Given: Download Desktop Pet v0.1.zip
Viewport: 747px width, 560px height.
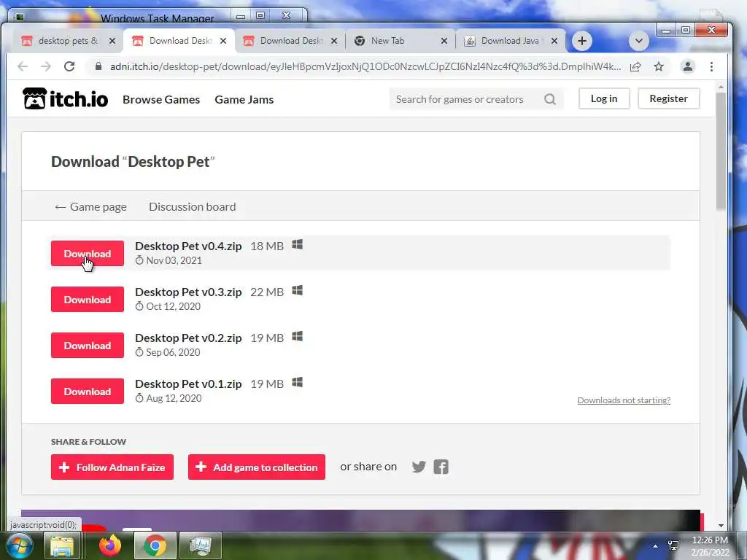Looking at the screenshot, I should point(88,391).
